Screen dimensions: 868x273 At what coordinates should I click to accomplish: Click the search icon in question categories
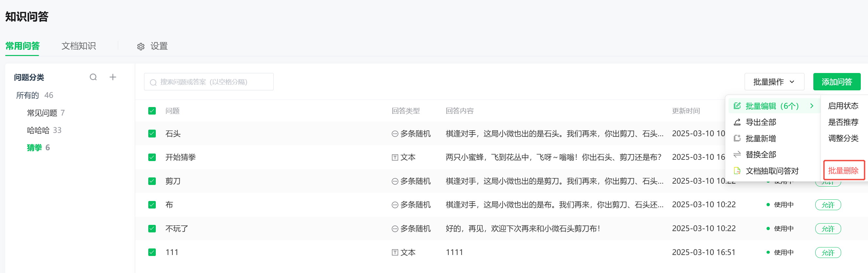click(x=93, y=77)
